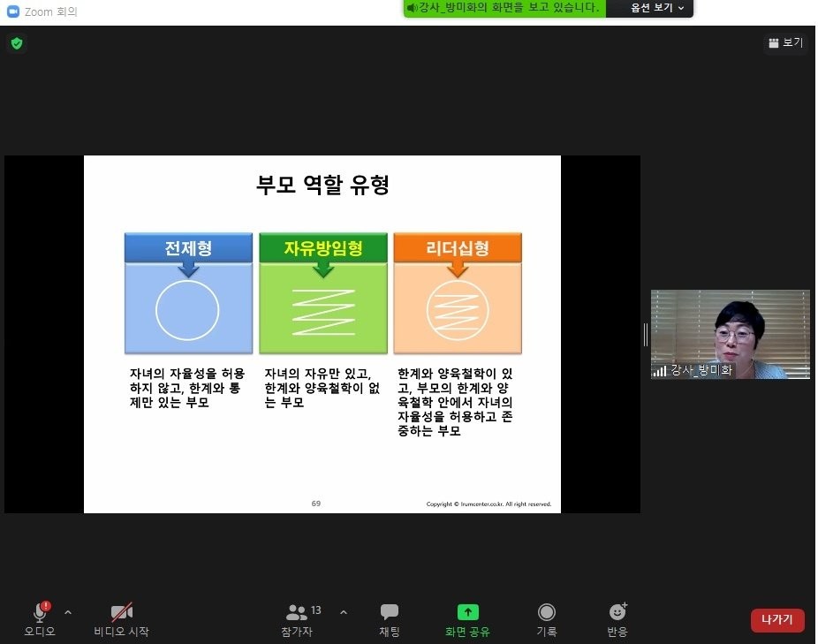Viewport: 818px width, 644px height.
Task: Expand audio options arrow next to microphone
Action: 68,611
